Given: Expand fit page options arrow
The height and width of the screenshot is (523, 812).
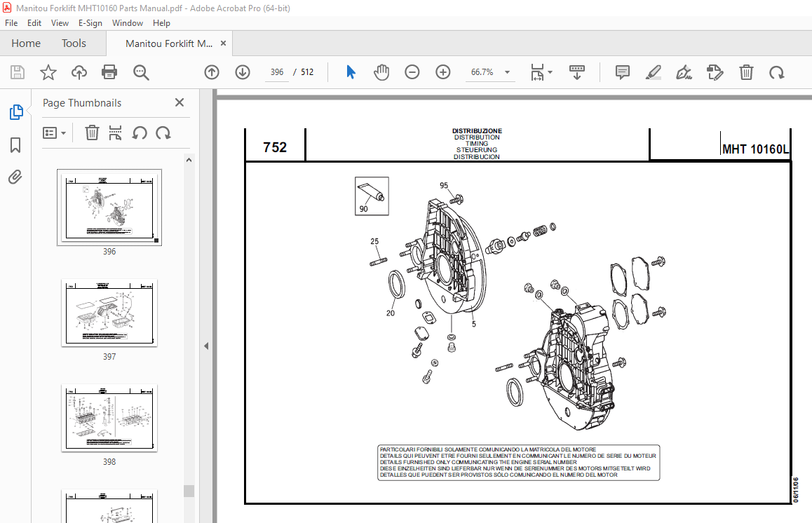Looking at the screenshot, I should [x=550, y=72].
